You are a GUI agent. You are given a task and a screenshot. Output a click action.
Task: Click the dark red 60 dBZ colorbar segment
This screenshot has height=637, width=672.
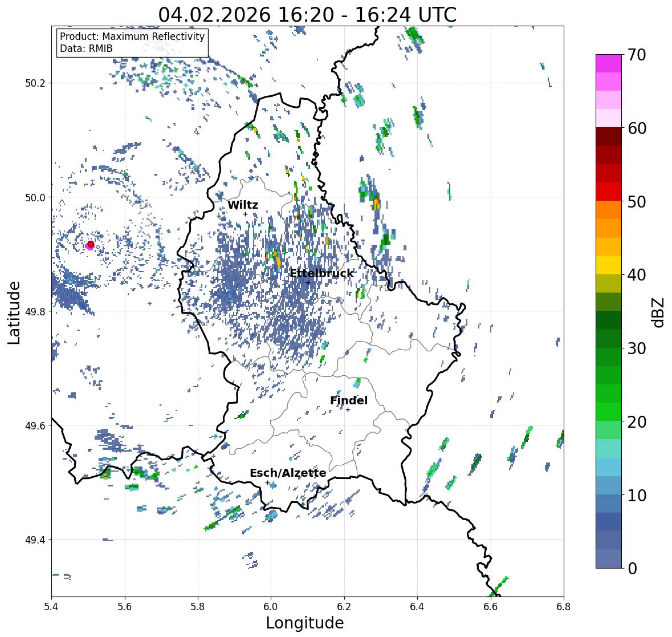click(609, 137)
